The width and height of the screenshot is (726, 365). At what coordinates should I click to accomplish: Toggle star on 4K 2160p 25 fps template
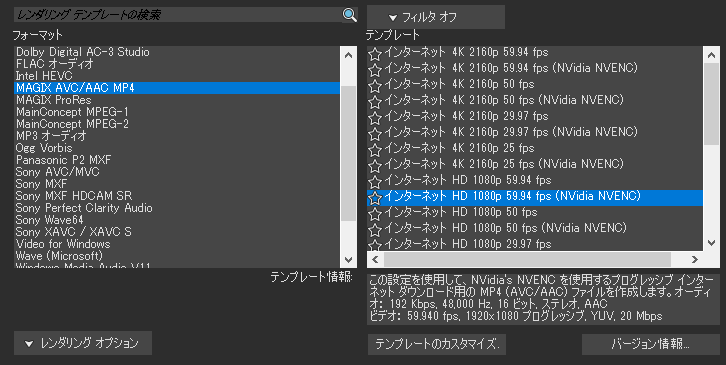click(375, 150)
